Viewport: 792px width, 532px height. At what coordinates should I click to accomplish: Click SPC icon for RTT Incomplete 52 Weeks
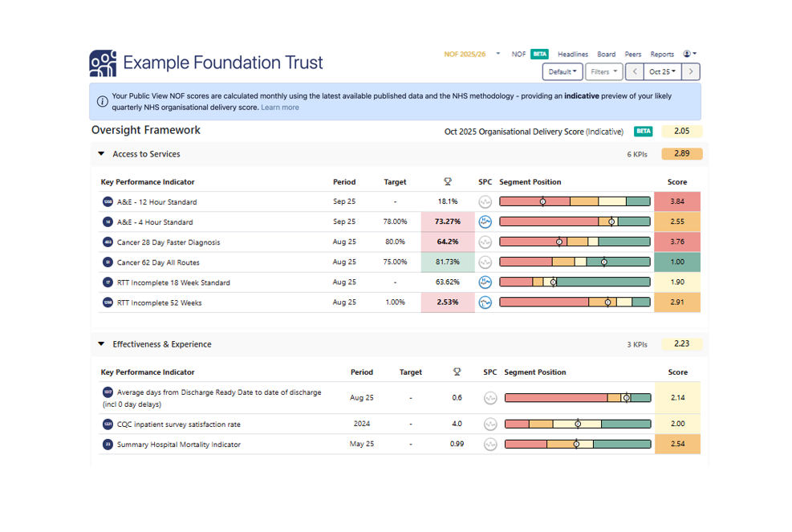[x=485, y=303]
